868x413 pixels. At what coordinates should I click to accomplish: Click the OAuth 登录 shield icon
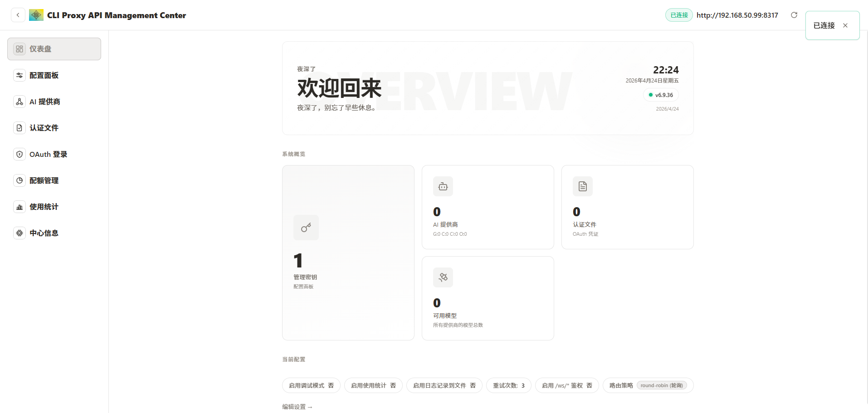(x=20, y=154)
